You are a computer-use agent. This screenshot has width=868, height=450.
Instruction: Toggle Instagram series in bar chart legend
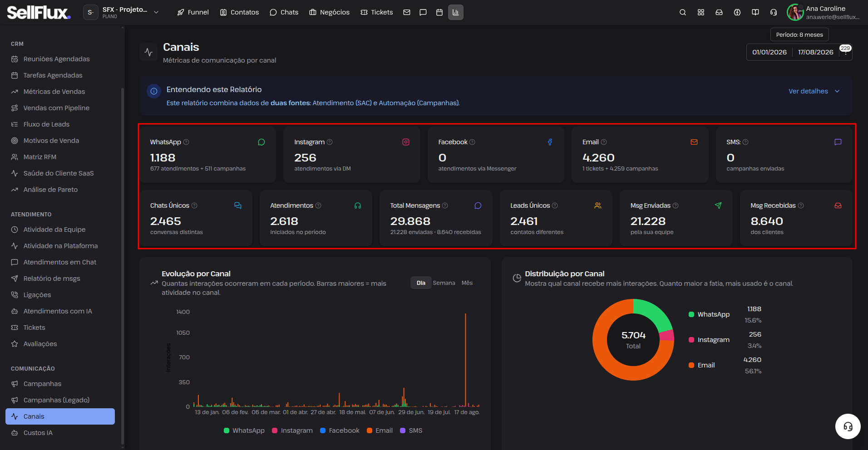(x=292, y=430)
